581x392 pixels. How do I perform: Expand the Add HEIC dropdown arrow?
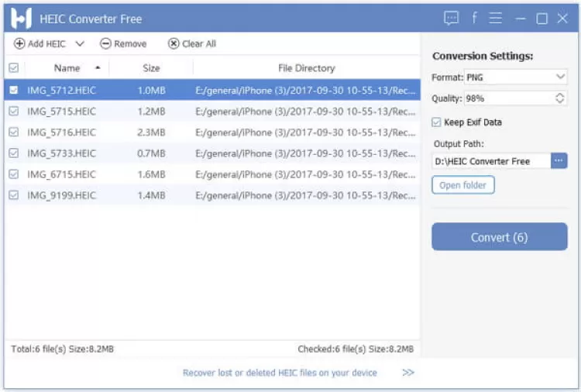coord(80,44)
